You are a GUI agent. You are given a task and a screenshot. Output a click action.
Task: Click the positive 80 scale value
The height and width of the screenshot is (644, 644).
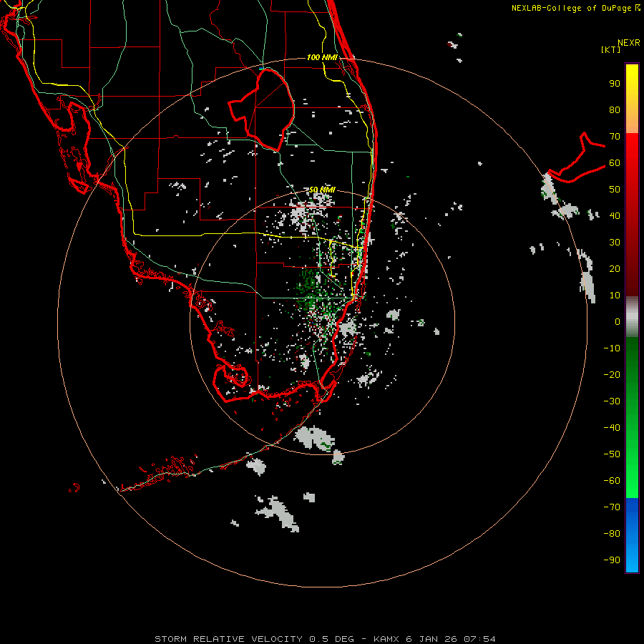click(x=615, y=109)
